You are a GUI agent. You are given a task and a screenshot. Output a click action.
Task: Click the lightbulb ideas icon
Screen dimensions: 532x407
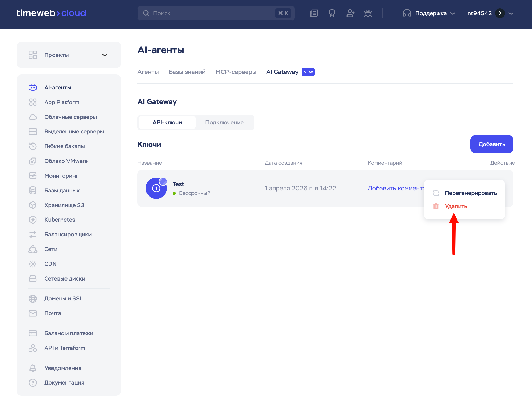point(332,13)
